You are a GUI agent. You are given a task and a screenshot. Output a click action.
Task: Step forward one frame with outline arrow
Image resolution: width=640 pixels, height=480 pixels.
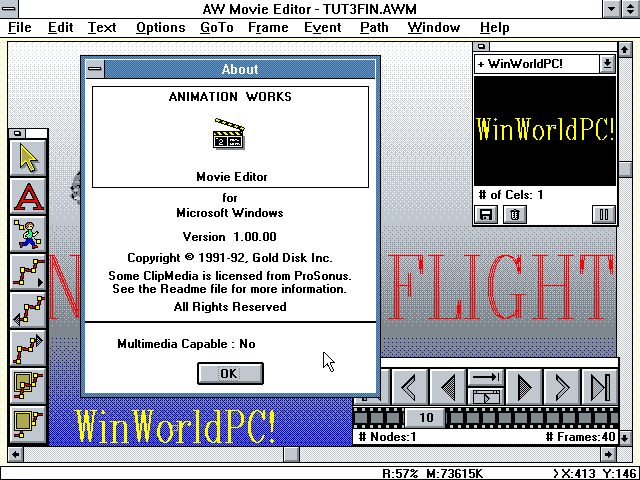562,387
